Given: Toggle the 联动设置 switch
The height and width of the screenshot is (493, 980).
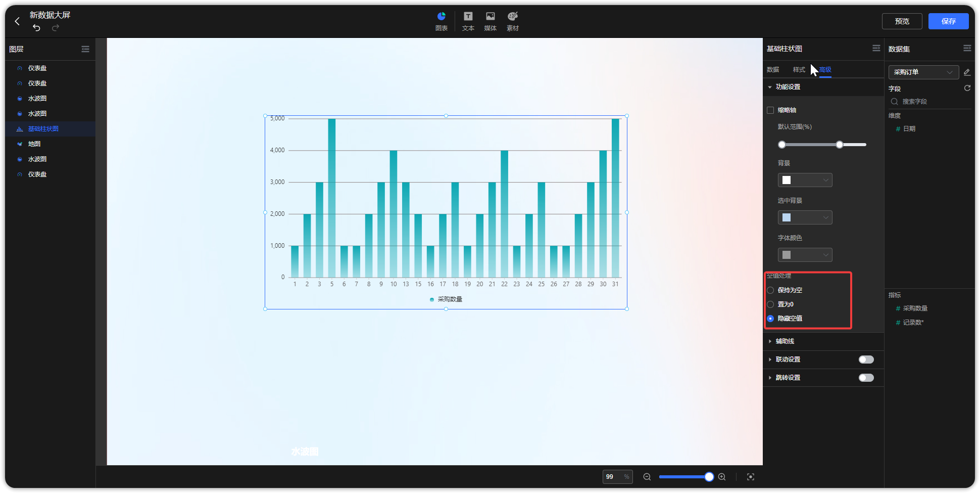Looking at the screenshot, I should [866, 360].
